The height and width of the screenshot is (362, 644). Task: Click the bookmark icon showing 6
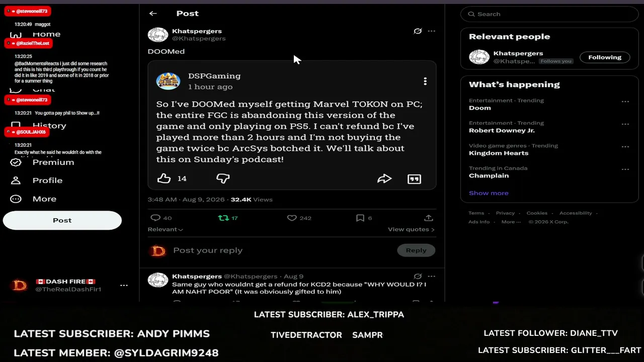coord(360,218)
